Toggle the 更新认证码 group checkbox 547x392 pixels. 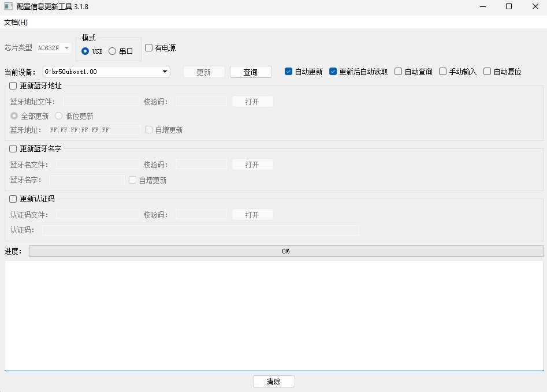13,199
